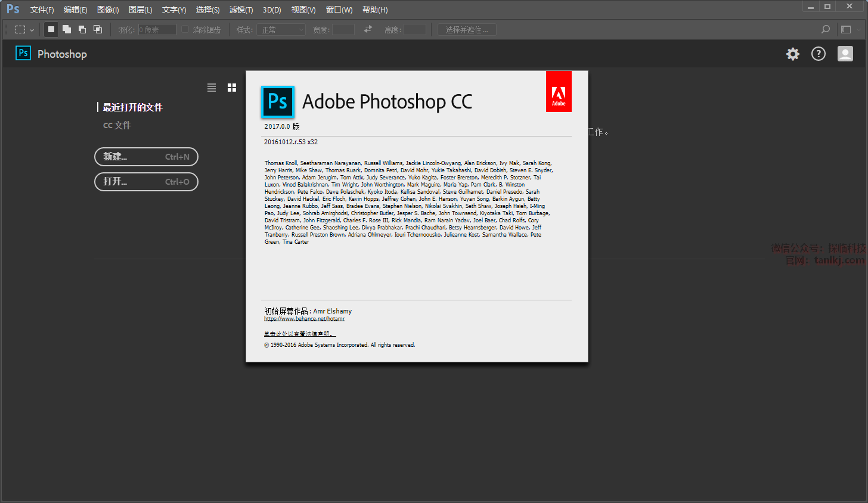Screen dimensions: 868x503
Task: Click the 羽化 feather input field
Action: coord(157,30)
